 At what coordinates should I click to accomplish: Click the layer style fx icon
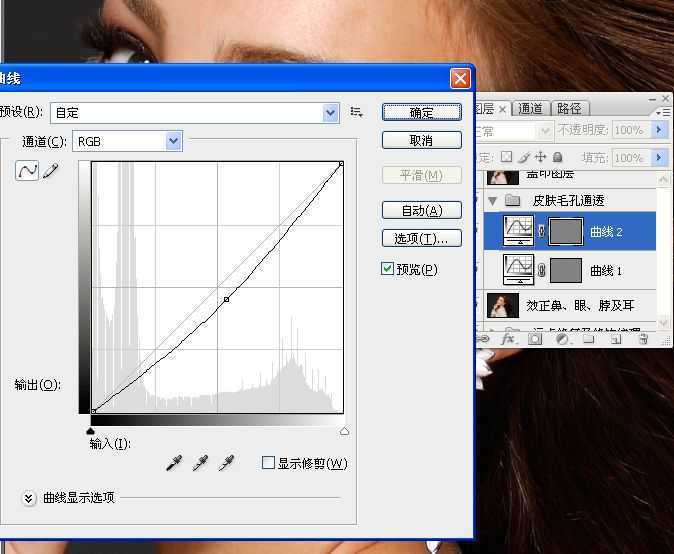click(508, 339)
